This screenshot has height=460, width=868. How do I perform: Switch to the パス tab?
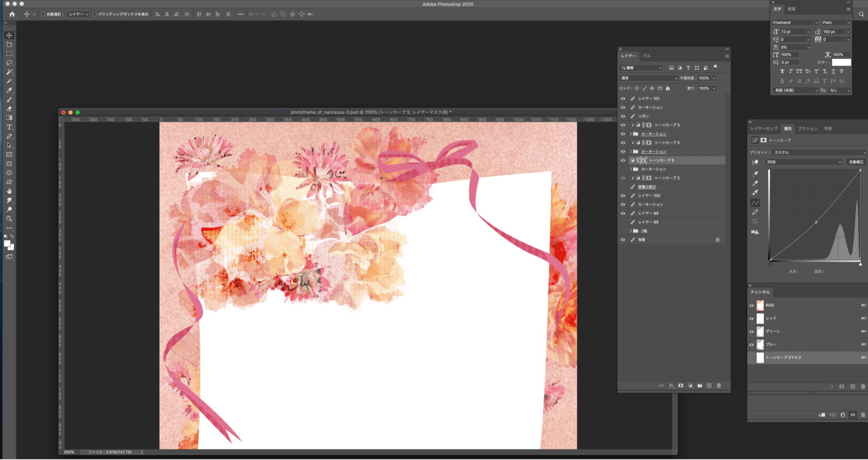point(646,56)
